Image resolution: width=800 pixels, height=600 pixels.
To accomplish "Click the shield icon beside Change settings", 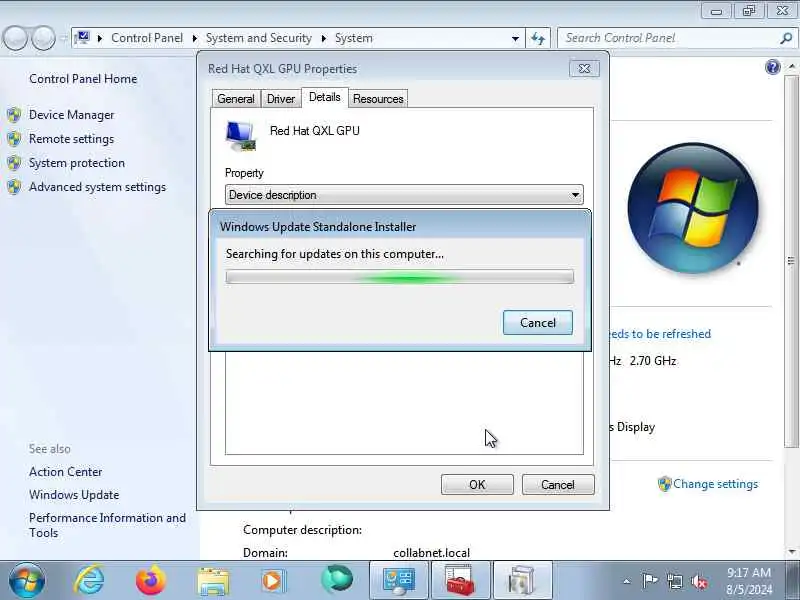I will (x=664, y=484).
